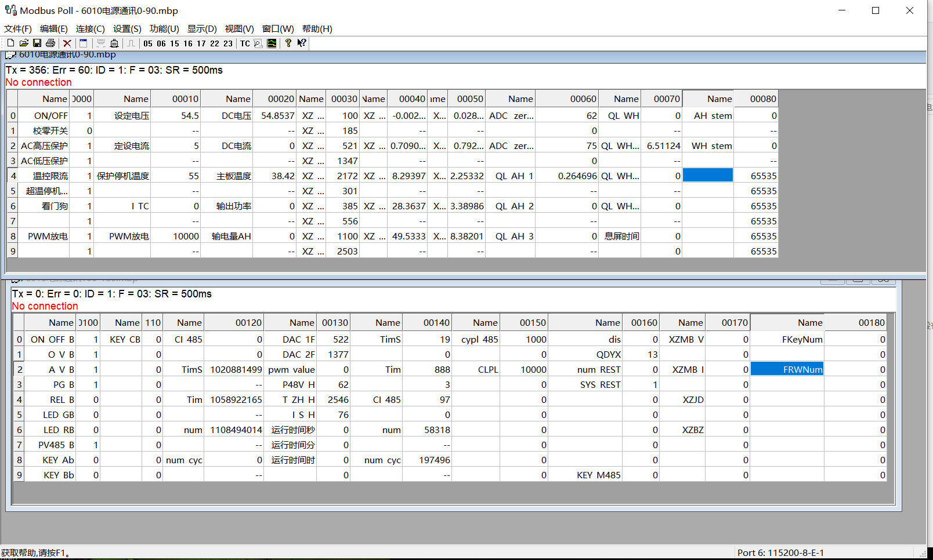Click the cypl 485 name cell
933x560 pixels.
pyautogui.click(x=476, y=339)
